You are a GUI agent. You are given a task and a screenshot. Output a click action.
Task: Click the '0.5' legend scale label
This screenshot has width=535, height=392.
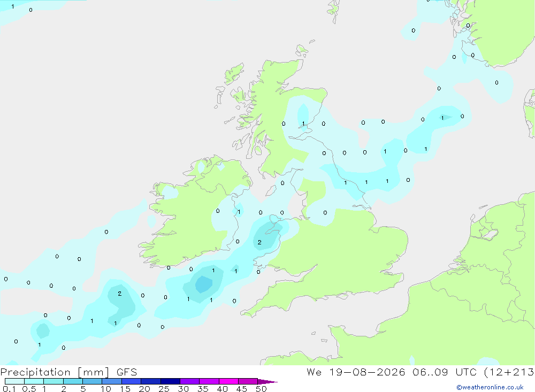pos(29,389)
